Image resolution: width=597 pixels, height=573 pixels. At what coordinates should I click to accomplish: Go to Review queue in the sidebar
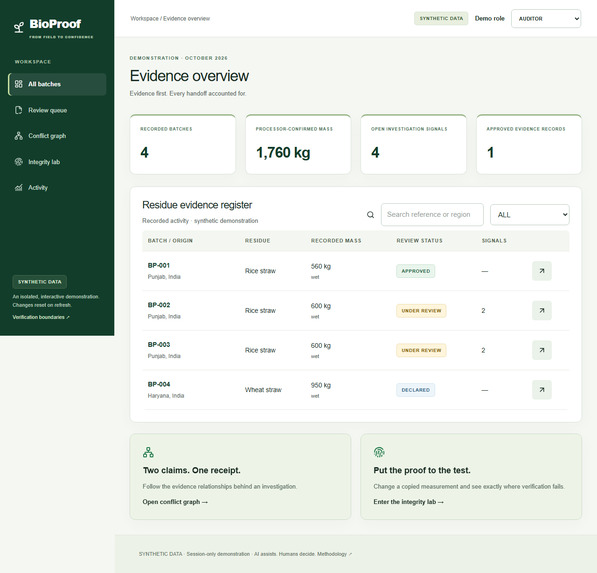57,110
